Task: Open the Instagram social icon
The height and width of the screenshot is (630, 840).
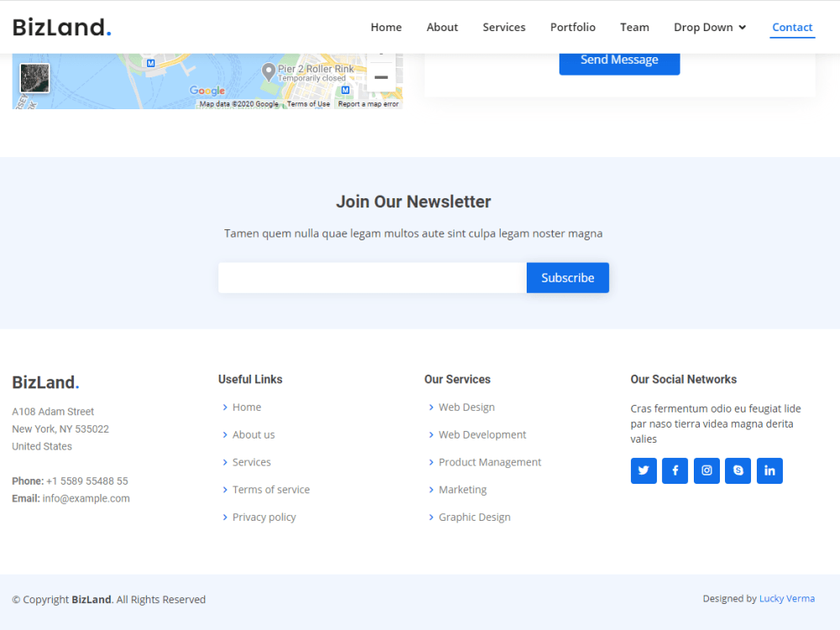Action: pyautogui.click(x=706, y=470)
